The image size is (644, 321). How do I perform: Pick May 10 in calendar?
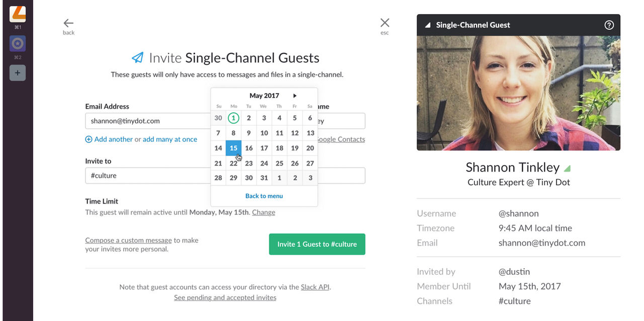264,133
